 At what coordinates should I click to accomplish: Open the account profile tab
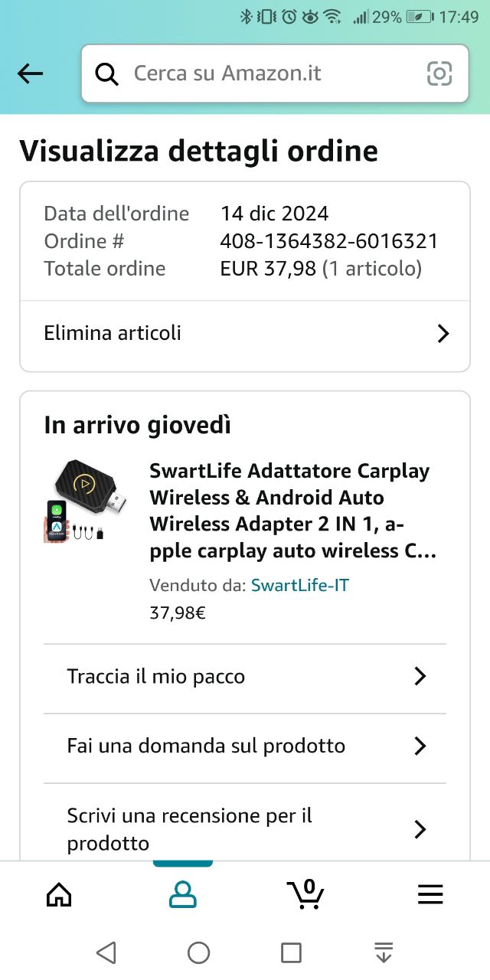click(182, 894)
